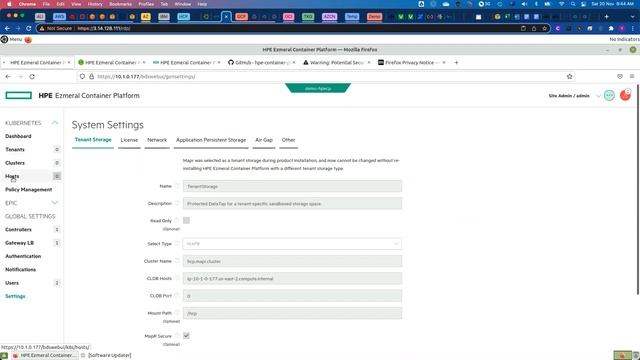Open Settings in sidebar
Viewport: 640px width, 360px height.
point(15,296)
